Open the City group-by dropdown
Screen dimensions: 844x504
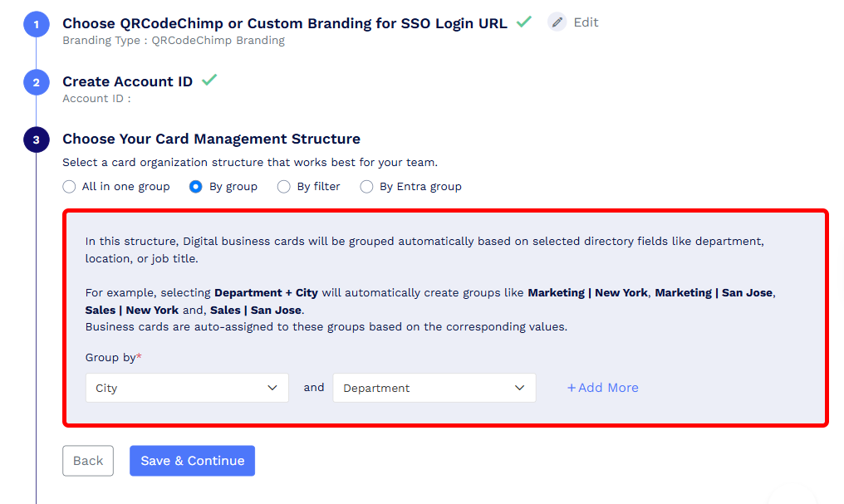pos(187,388)
